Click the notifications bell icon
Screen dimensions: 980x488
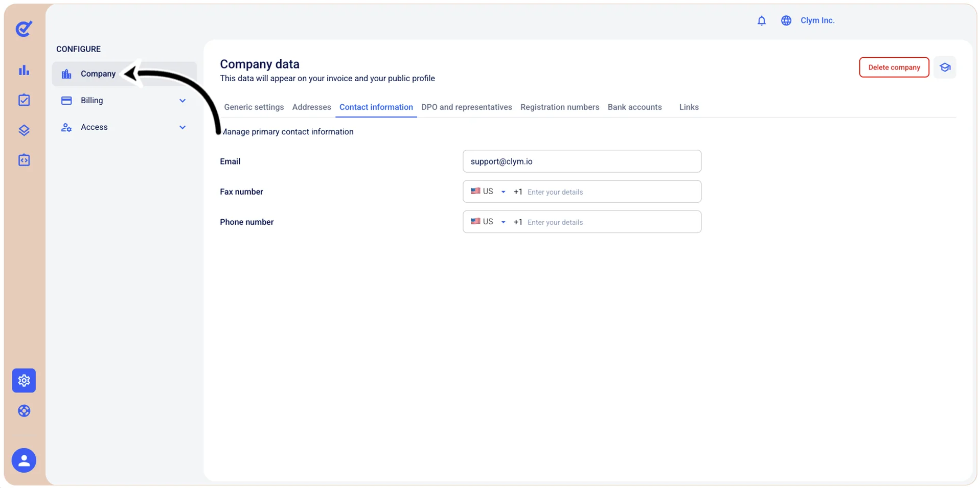[761, 20]
